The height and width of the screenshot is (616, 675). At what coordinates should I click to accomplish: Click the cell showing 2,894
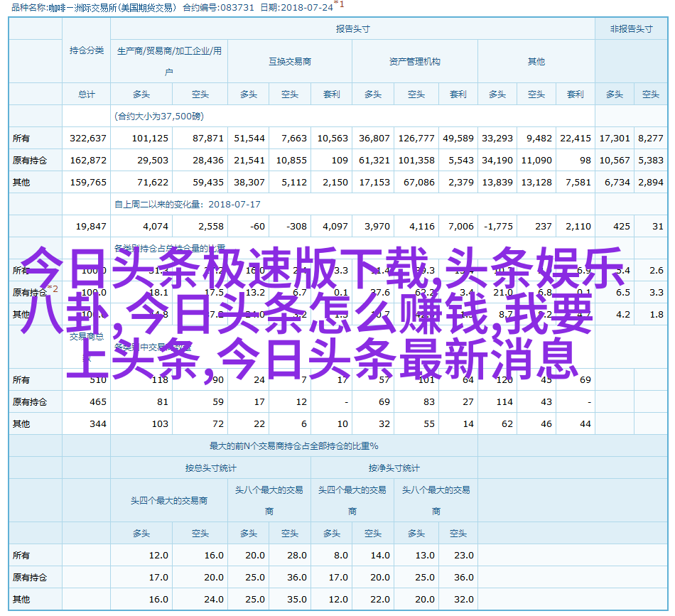pyautogui.click(x=650, y=182)
